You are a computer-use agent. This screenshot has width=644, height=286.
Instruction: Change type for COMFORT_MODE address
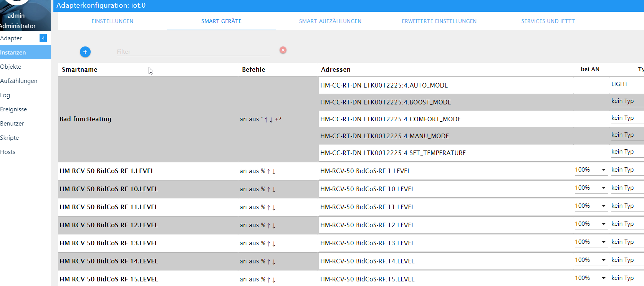pos(627,118)
